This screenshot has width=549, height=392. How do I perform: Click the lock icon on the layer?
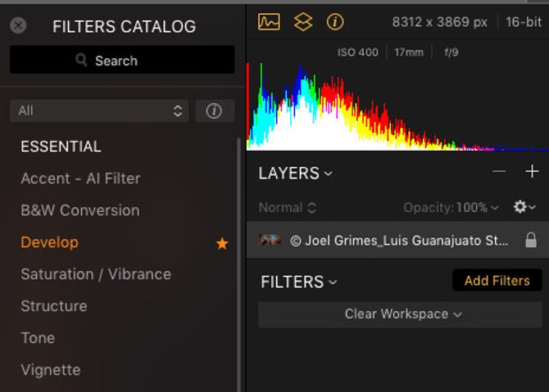tap(531, 240)
